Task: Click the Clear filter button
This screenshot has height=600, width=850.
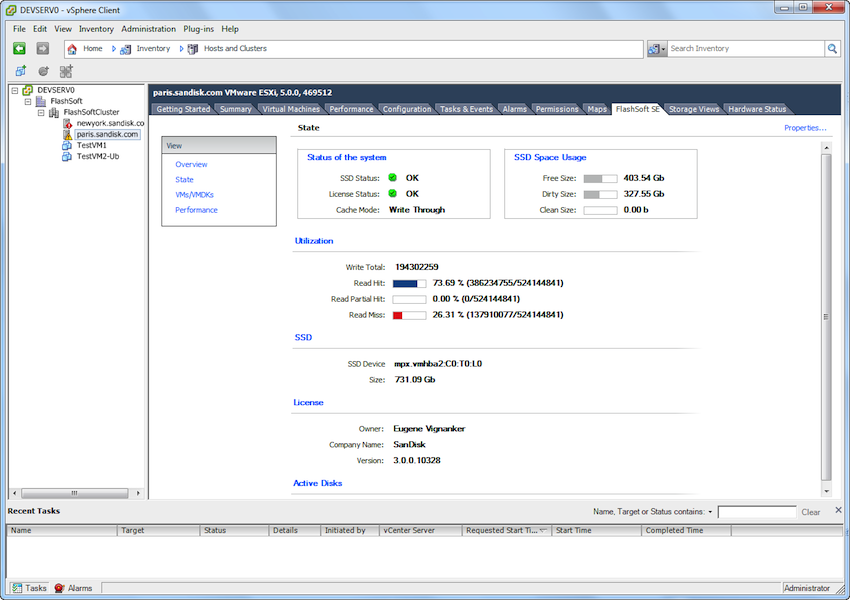Action: [x=810, y=512]
